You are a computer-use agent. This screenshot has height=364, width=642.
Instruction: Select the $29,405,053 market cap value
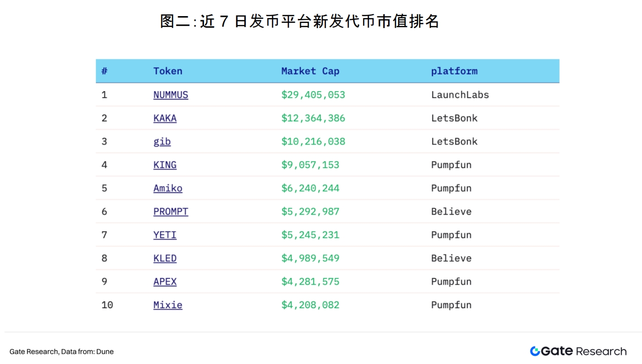click(313, 95)
